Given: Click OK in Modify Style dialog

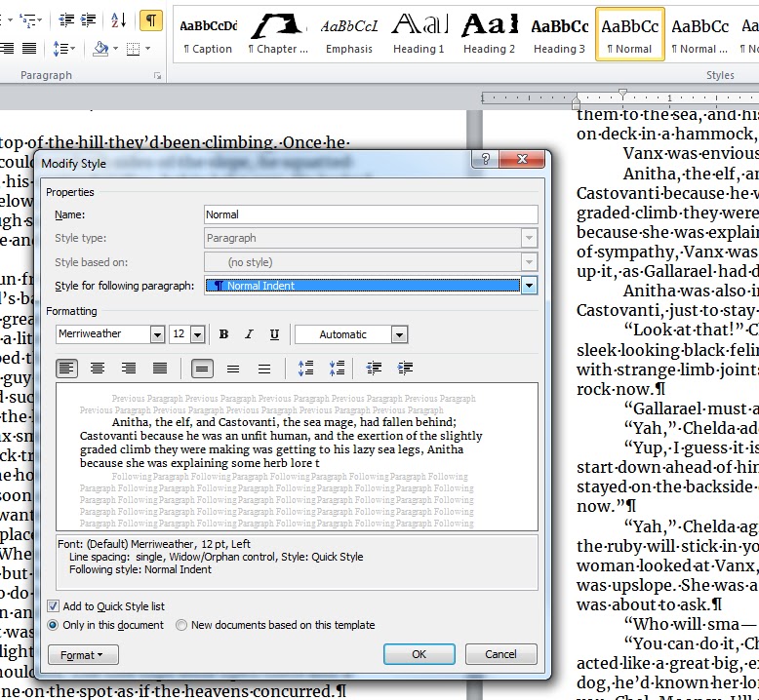Looking at the screenshot, I should (419, 654).
